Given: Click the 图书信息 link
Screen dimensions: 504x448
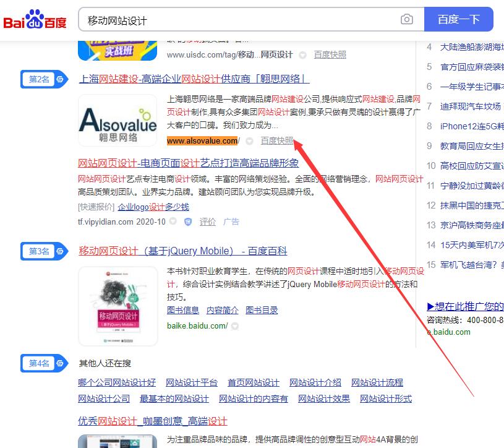Looking at the screenshot, I should 183,310.
